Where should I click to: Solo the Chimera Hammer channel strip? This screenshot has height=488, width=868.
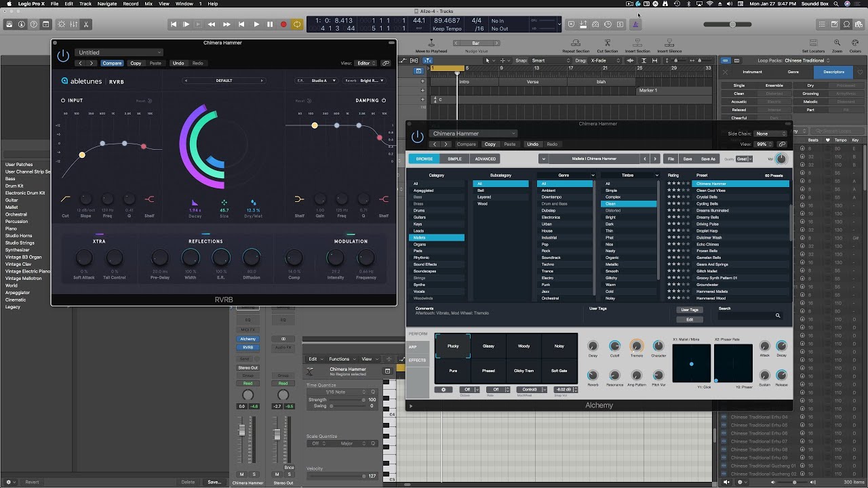(x=254, y=474)
